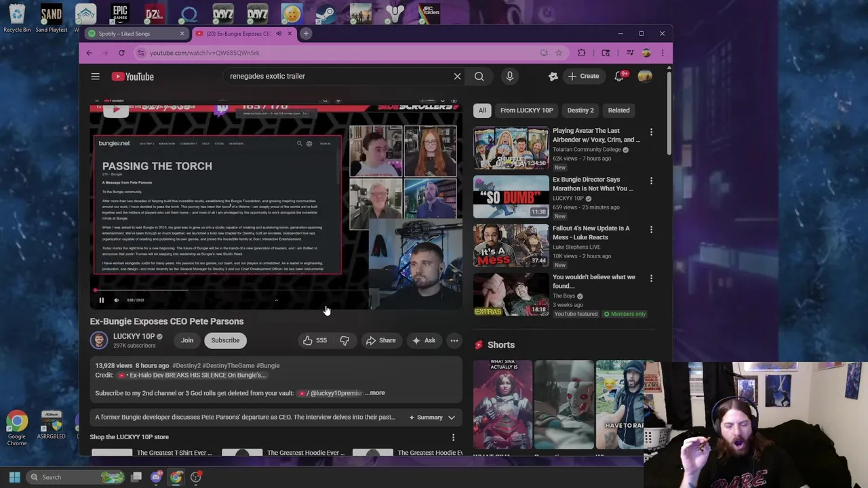Start voice search with the microphone
Screen dimensions: 868x488
[x=510, y=77]
